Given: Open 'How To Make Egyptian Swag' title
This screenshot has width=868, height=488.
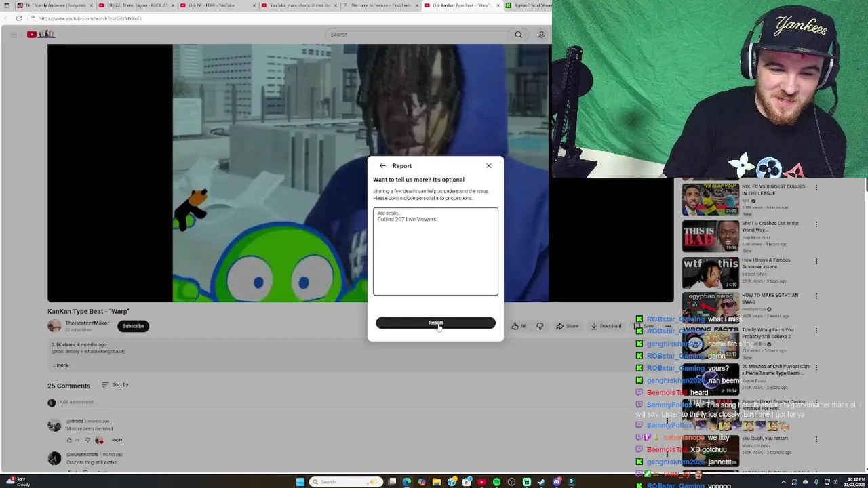Looking at the screenshot, I should 770,298.
